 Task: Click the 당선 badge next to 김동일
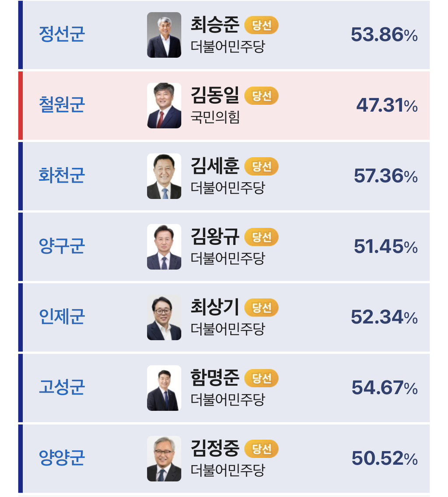click(262, 96)
